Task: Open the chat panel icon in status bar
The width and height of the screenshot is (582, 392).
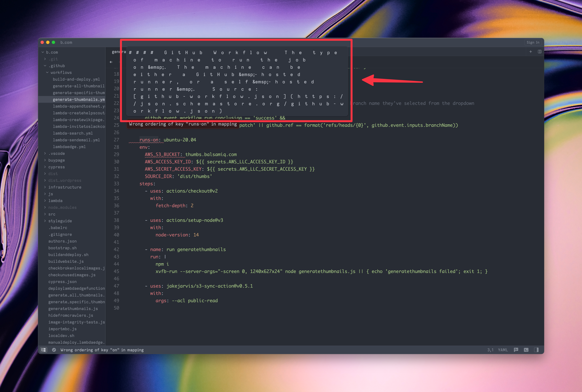Action: (516, 350)
